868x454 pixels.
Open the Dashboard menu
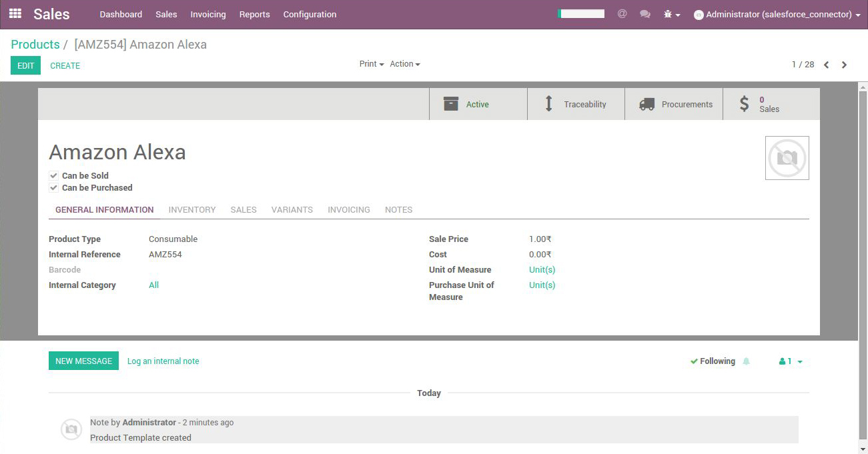(x=121, y=14)
